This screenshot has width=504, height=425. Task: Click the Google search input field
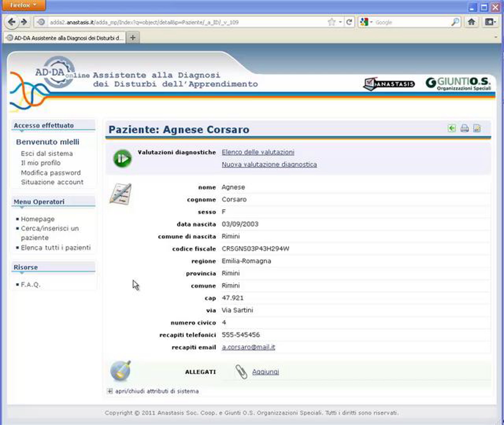[x=410, y=22]
